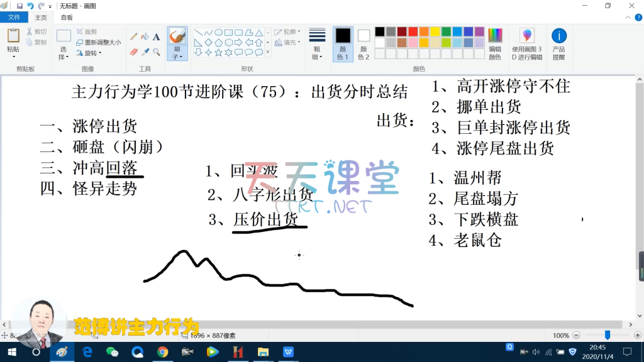The width and height of the screenshot is (644, 362).
Task: Open Edit colors (编辑颜色) dialog
Action: coord(495,44)
